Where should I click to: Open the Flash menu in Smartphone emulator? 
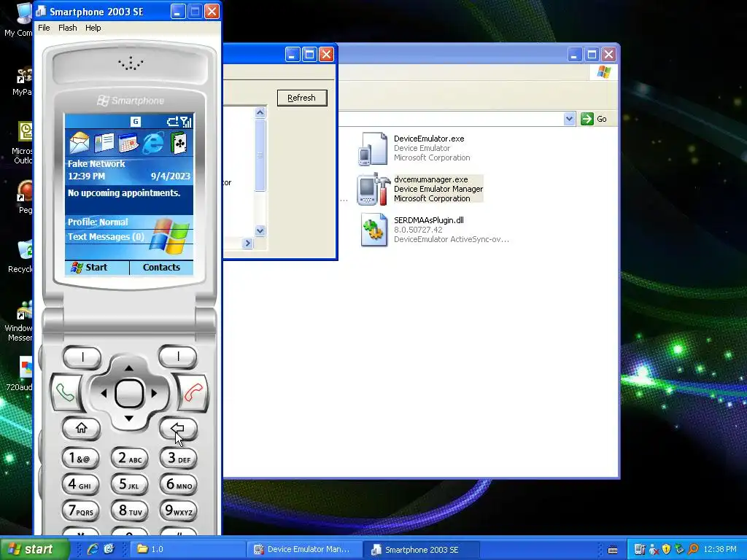pos(68,28)
